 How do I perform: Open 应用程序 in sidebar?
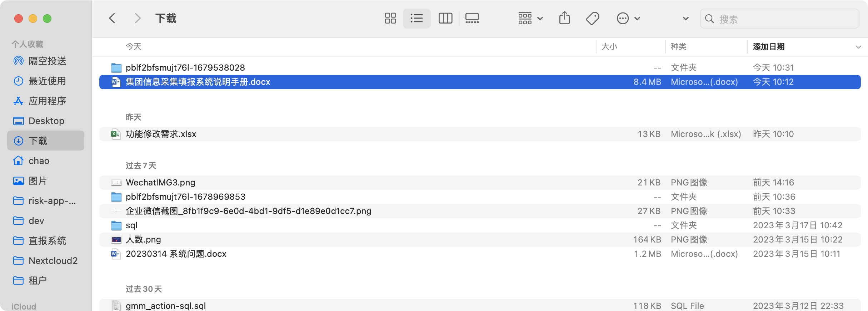pos(47,101)
